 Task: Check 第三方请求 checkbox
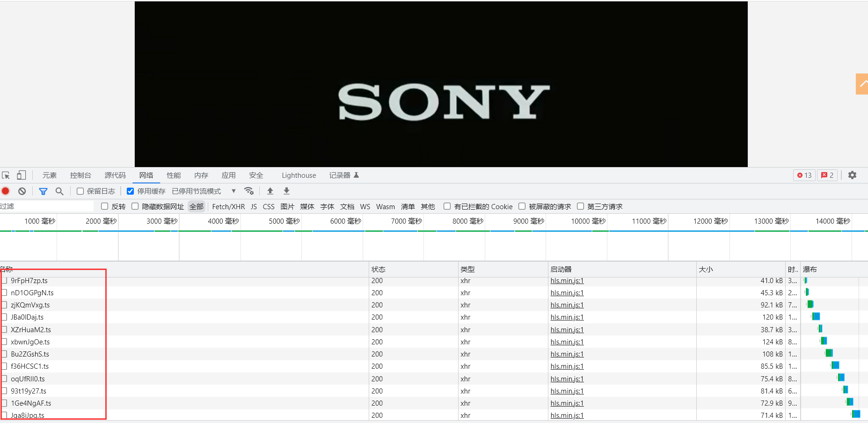coord(580,206)
